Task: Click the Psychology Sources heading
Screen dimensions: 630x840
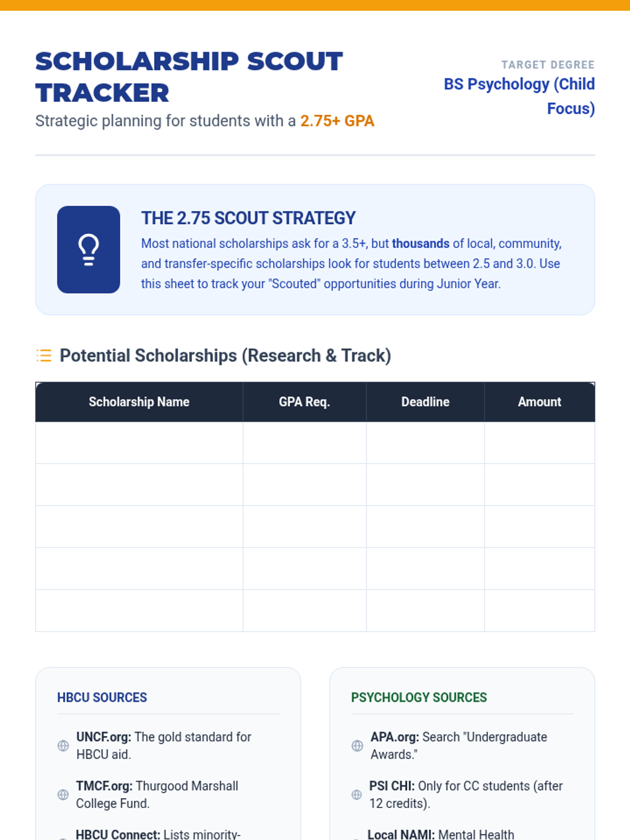Action: (419, 697)
